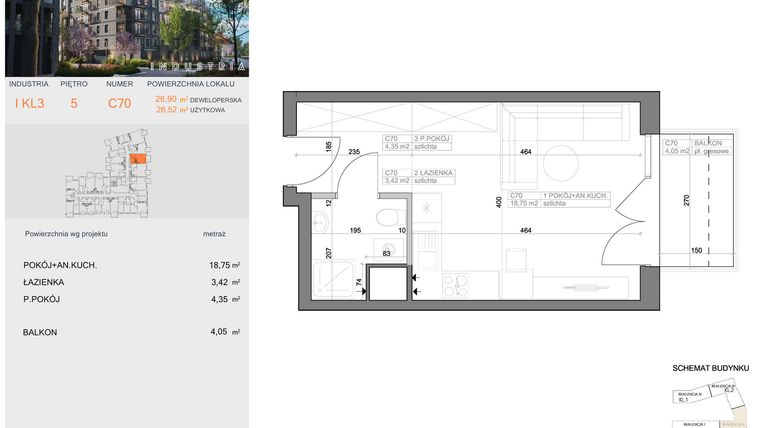Click the orange highlighted unit on site map

139,159
